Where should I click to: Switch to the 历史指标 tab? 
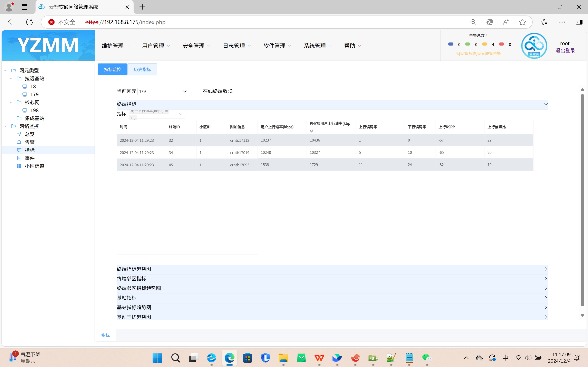click(x=142, y=69)
